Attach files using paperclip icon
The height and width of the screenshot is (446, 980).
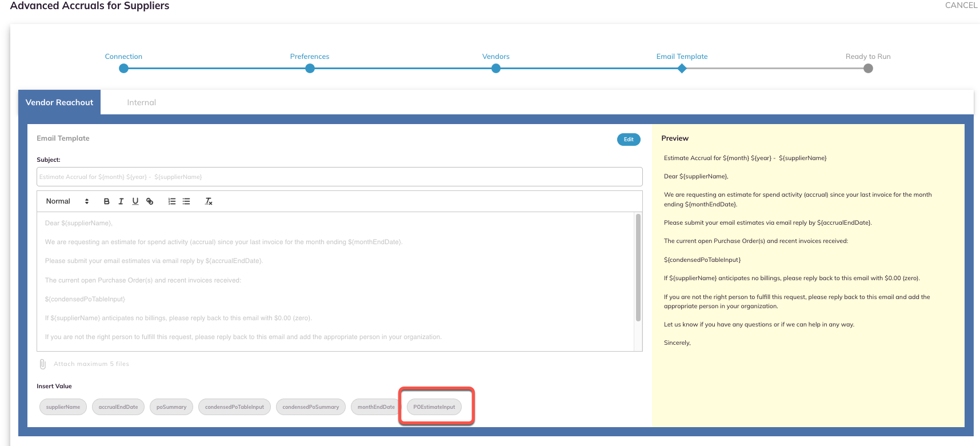click(x=43, y=364)
